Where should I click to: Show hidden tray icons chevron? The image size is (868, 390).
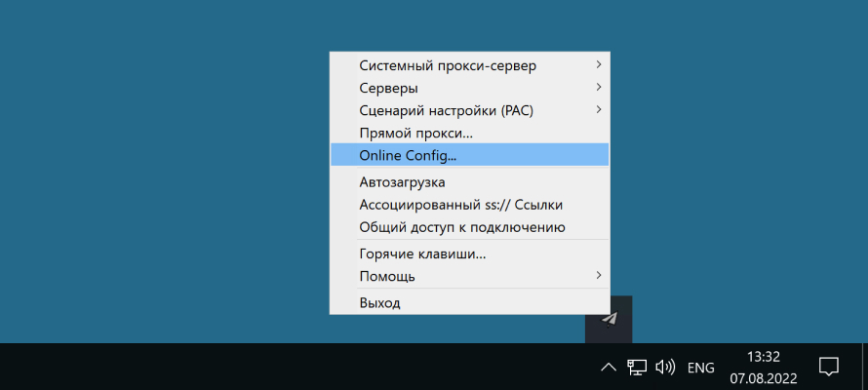609,367
